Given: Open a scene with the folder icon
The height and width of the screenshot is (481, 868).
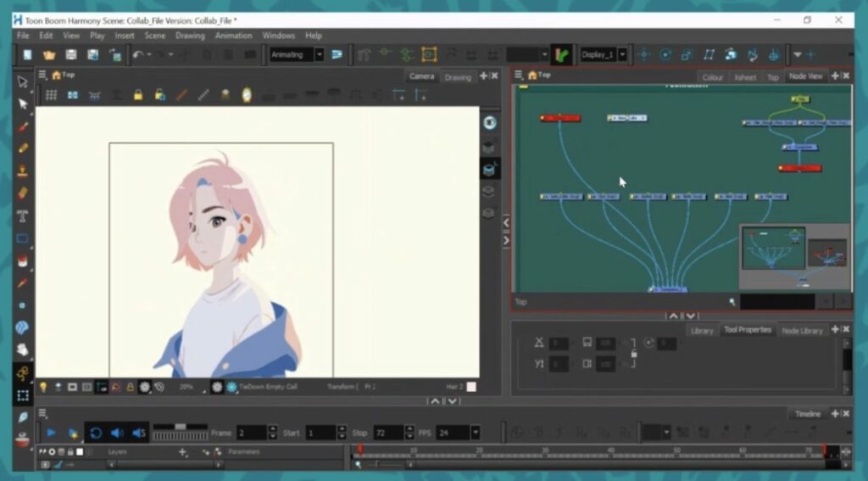Looking at the screenshot, I should (x=49, y=55).
